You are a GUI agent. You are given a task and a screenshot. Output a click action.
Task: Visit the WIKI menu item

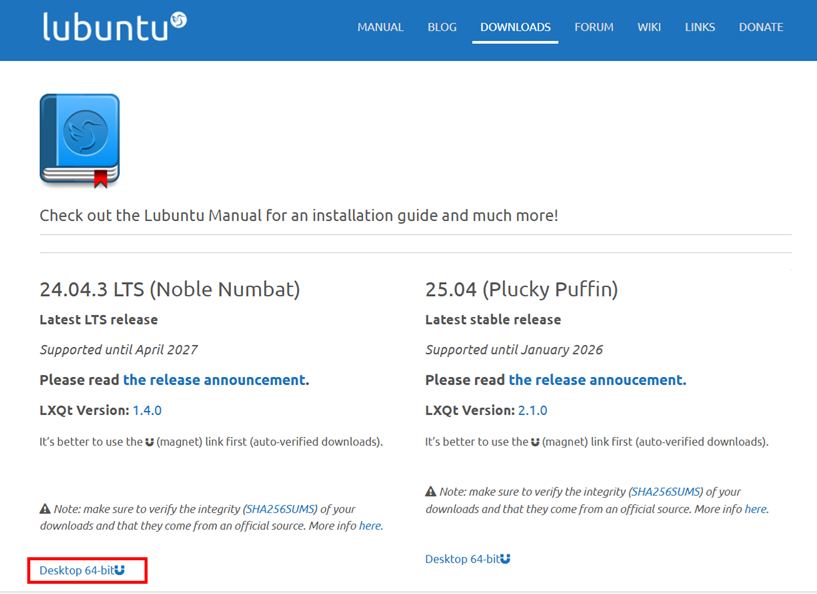[x=649, y=27]
